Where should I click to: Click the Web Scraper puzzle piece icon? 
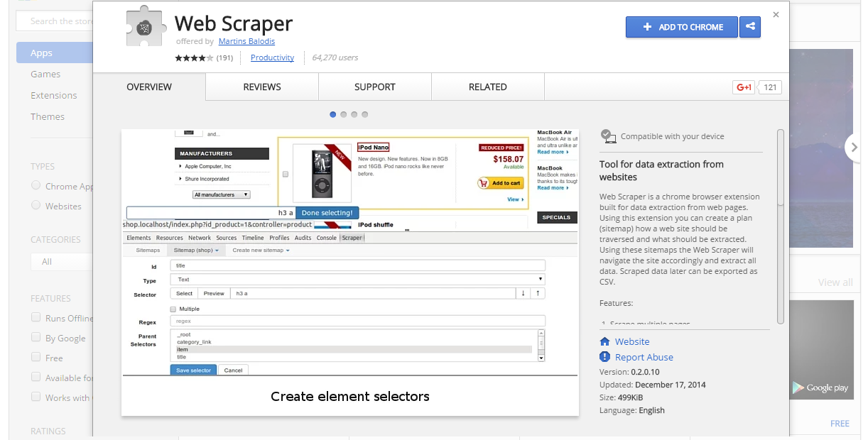pos(146,27)
